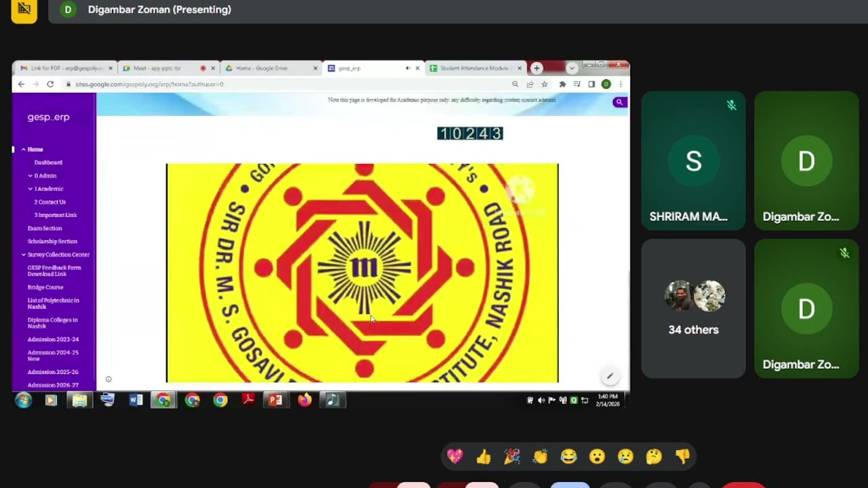
Task: Click the taskbar clock showing 1:40 PM
Action: (607, 400)
